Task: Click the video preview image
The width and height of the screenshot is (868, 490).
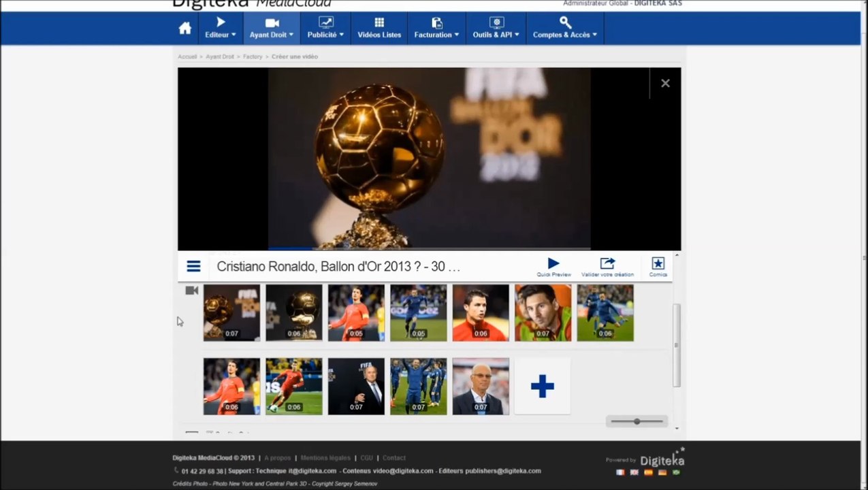Action: pos(429,159)
